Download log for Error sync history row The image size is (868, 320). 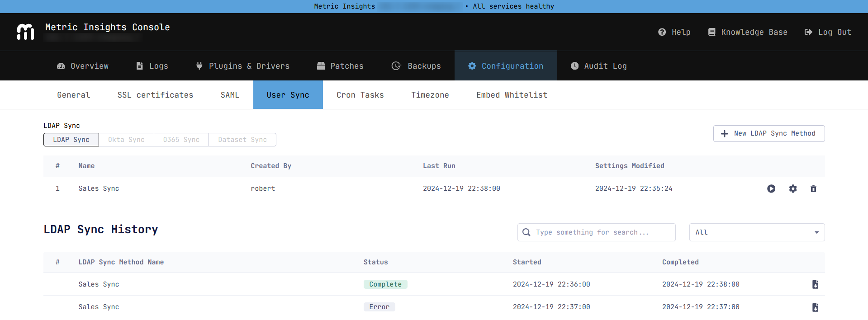815,307
